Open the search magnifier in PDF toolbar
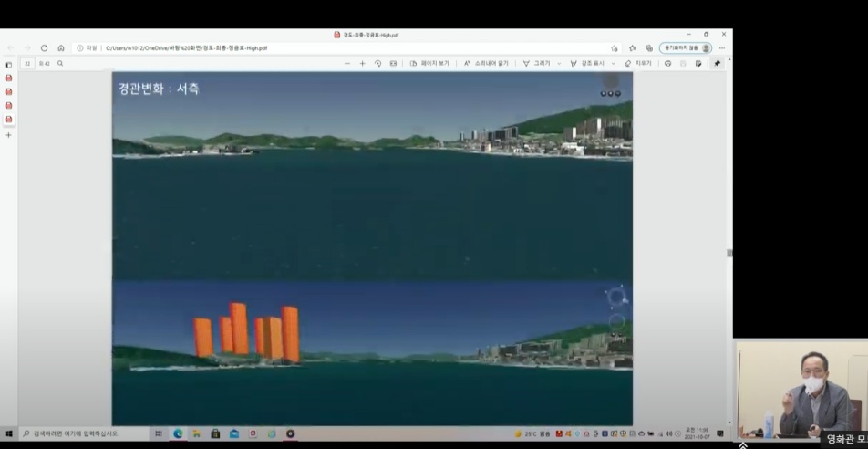The height and width of the screenshot is (449, 868). click(x=60, y=64)
